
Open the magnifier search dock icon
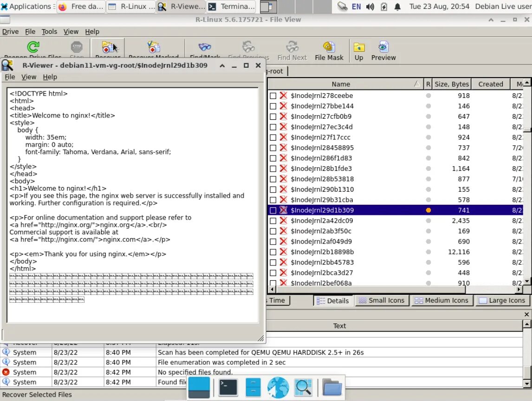coord(303,388)
